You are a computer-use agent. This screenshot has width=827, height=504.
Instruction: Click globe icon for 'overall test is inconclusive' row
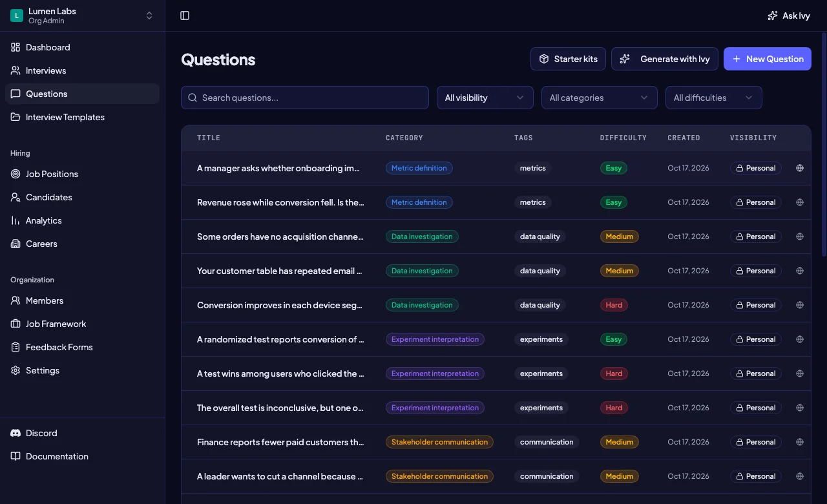click(x=800, y=408)
